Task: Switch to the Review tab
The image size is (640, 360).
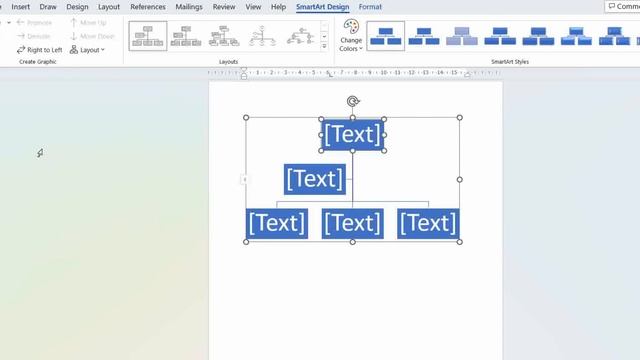Action: tap(224, 7)
